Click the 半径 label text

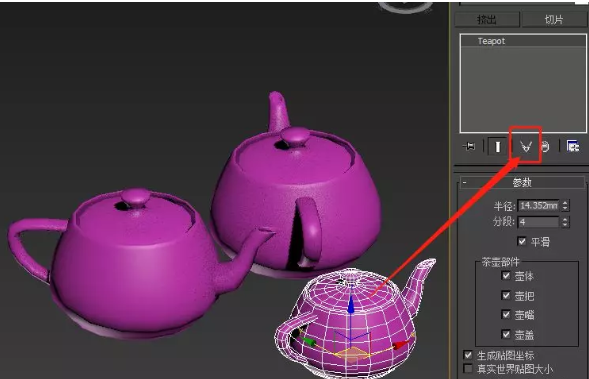503,206
